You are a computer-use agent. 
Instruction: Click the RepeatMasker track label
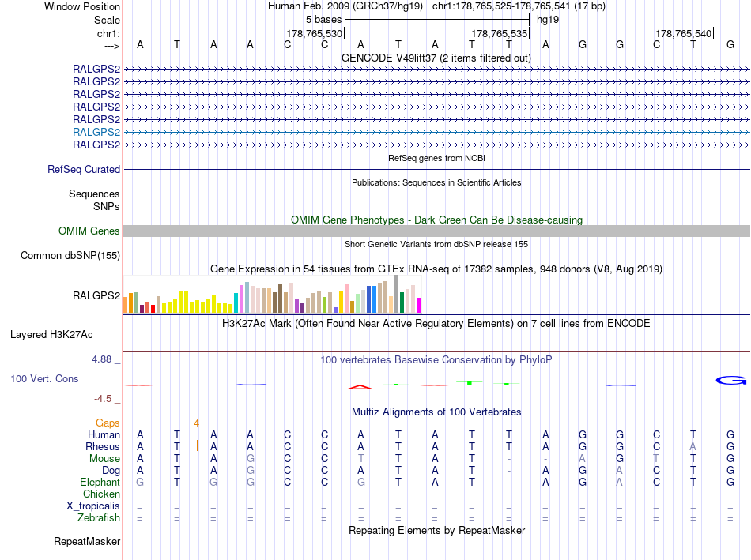point(87,541)
